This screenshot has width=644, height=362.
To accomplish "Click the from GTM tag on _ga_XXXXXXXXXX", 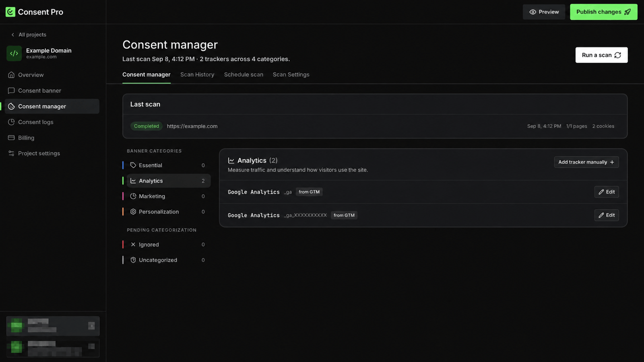I will [x=344, y=215].
